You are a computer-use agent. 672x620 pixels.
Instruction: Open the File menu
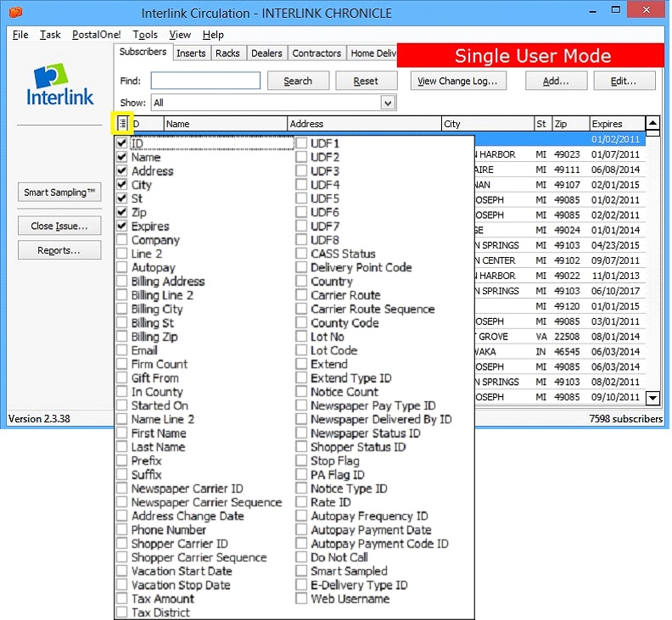[x=20, y=35]
